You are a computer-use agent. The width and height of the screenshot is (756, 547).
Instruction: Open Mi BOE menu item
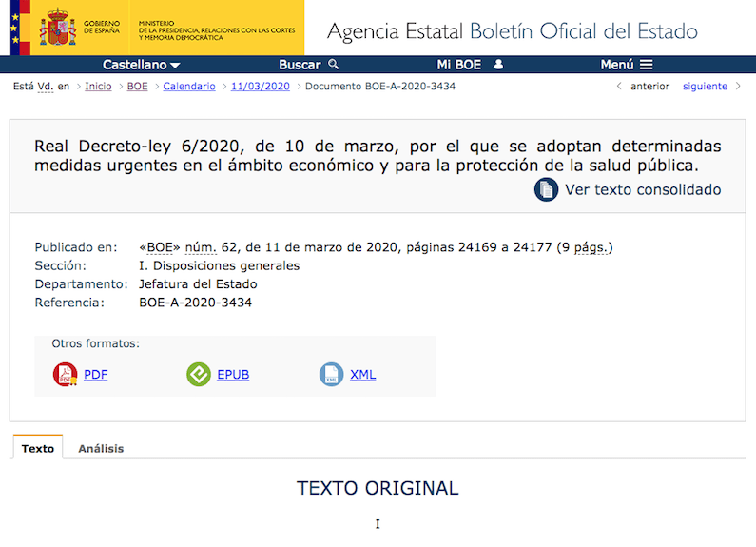click(459, 65)
